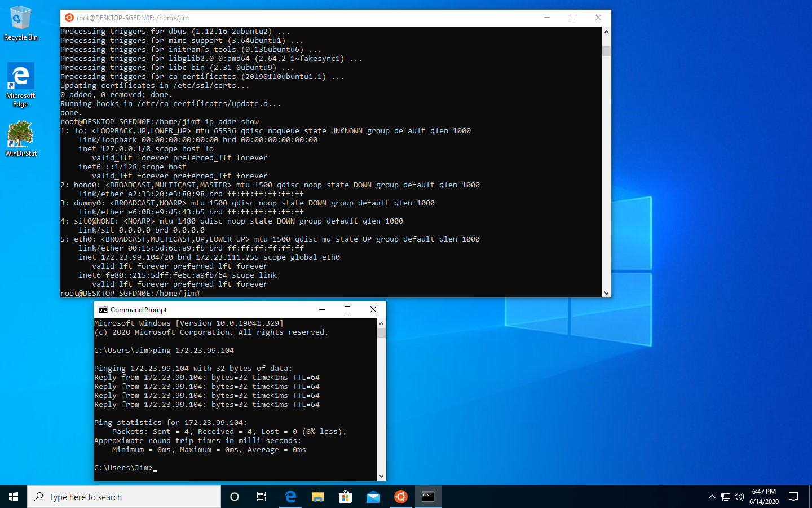Open Microsoft Store from the taskbar
Screen dimensions: 812x508
tap(345, 497)
